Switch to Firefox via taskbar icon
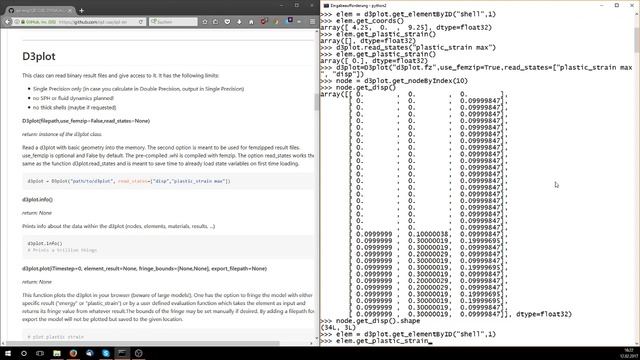The width and height of the screenshot is (640, 360). pos(73,353)
